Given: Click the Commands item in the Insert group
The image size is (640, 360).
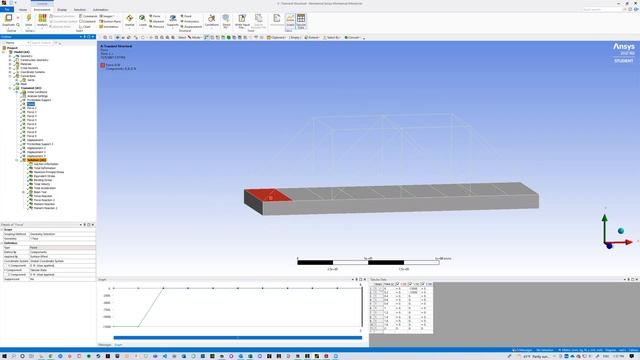Looking at the screenshot, I should [x=88, y=16].
